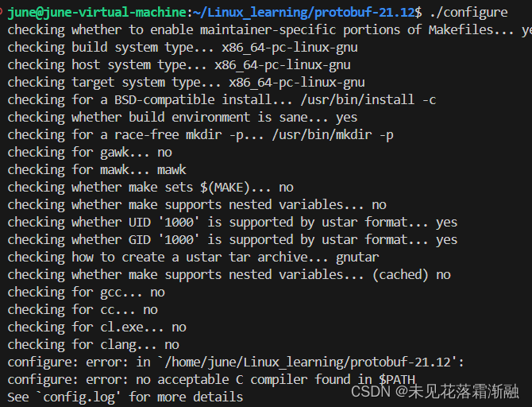This screenshot has height=407, width=532.
Task: Click the 'checking target system type' line
Action: (186, 83)
